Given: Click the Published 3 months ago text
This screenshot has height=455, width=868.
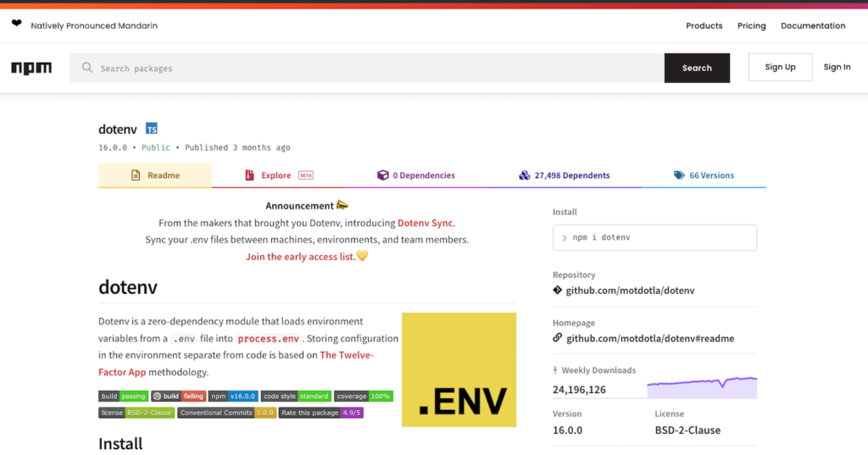Looking at the screenshot, I should tap(237, 147).
